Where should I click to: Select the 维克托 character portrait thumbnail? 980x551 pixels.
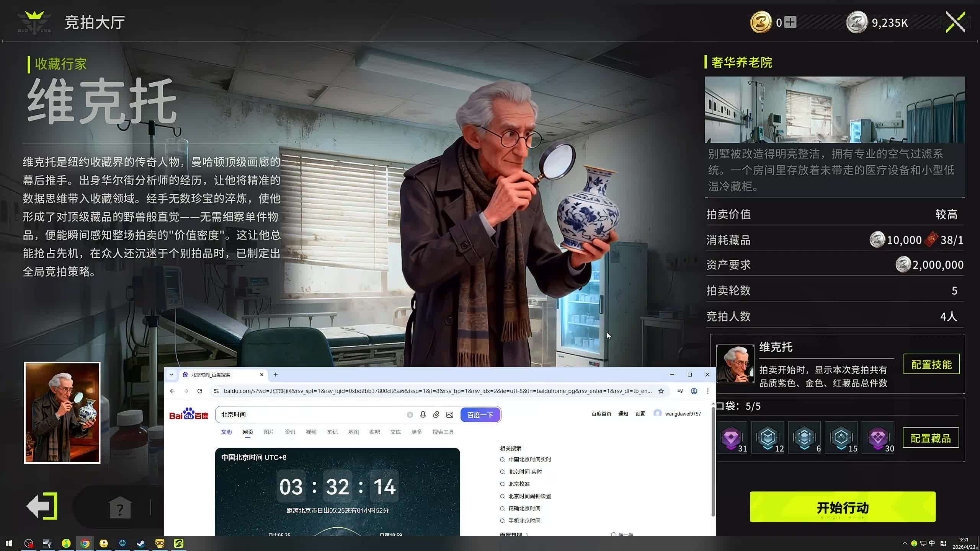62,412
